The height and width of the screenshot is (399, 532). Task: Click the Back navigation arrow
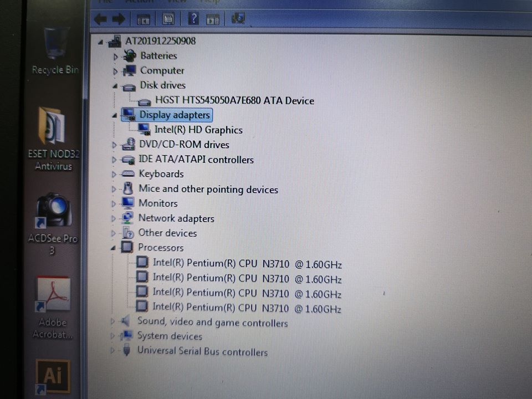(100, 19)
